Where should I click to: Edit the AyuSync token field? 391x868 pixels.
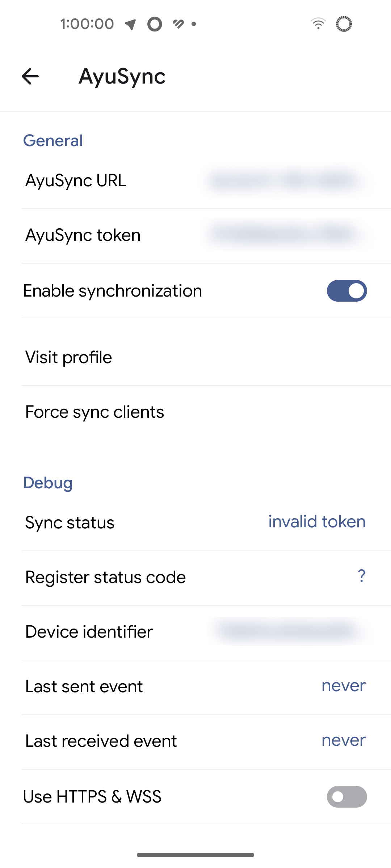click(195, 235)
